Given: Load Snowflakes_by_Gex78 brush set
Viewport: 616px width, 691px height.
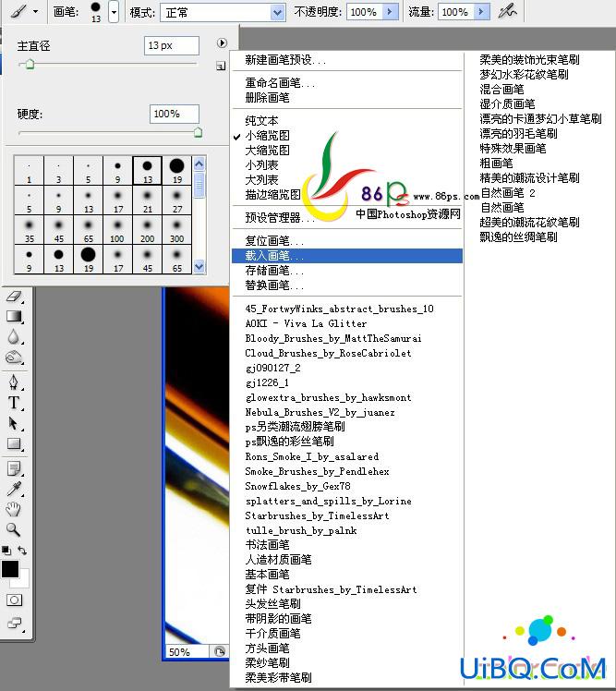Looking at the screenshot, I should (x=297, y=486).
